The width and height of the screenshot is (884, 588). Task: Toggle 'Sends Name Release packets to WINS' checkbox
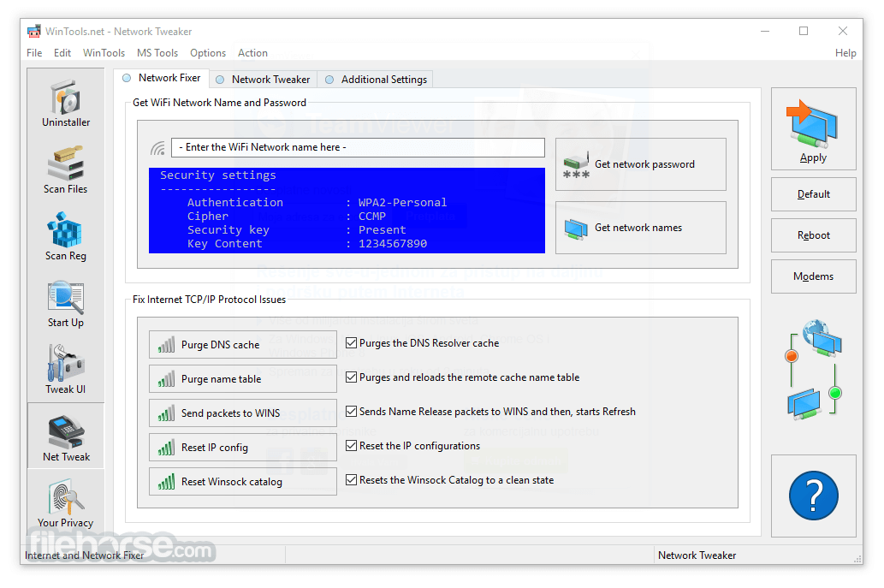(x=351, y=412)
